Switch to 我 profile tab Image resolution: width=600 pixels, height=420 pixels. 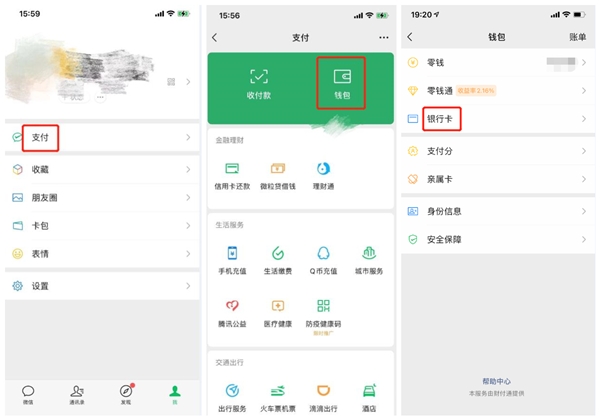coord(175,395)
